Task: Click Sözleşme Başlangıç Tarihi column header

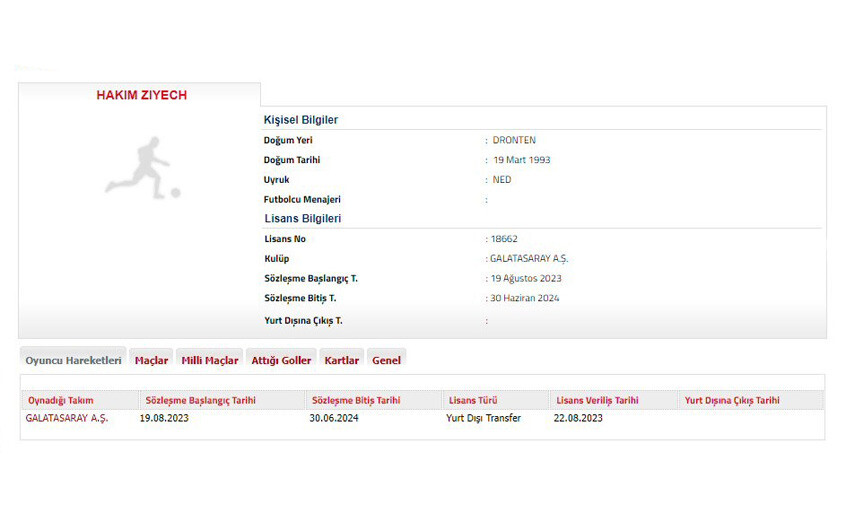Action: click(x=200, y=400)
